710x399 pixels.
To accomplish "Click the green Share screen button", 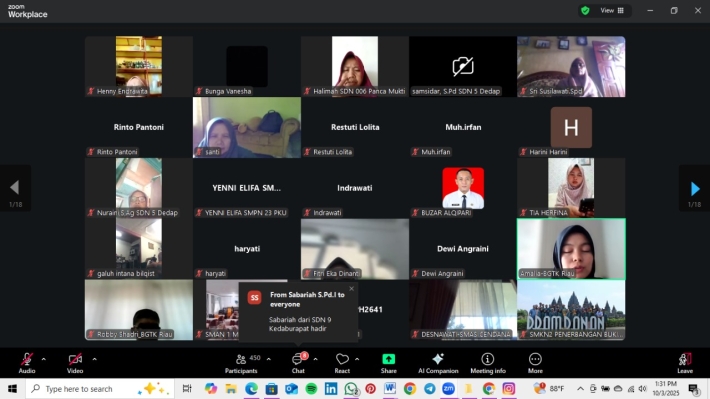I will [389, 363].
